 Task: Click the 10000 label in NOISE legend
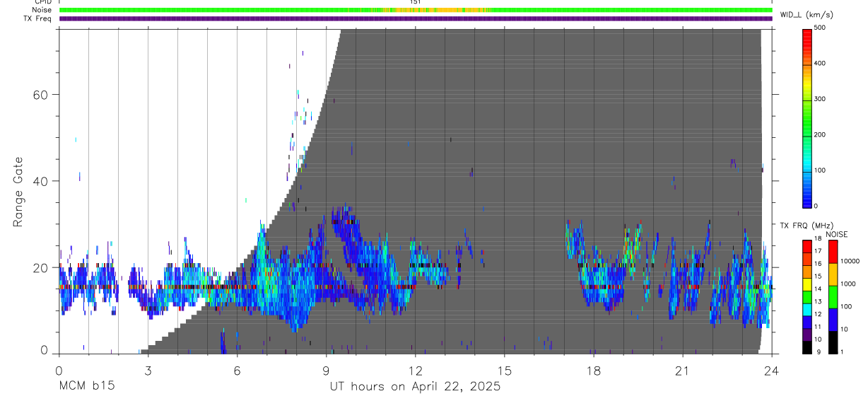click(850, 261)
